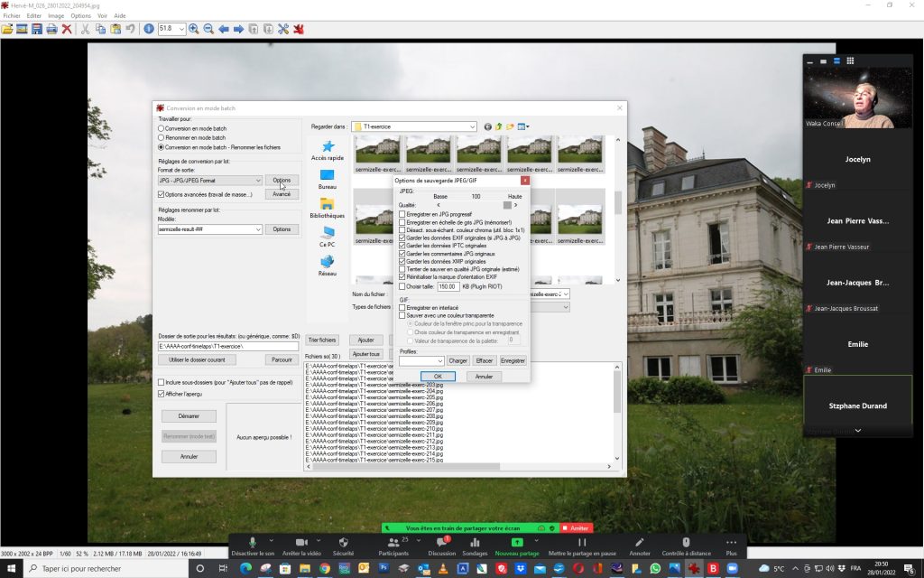Click the Zoom in magnifier icon
924x578 pixels.
[x=193, y=29]
